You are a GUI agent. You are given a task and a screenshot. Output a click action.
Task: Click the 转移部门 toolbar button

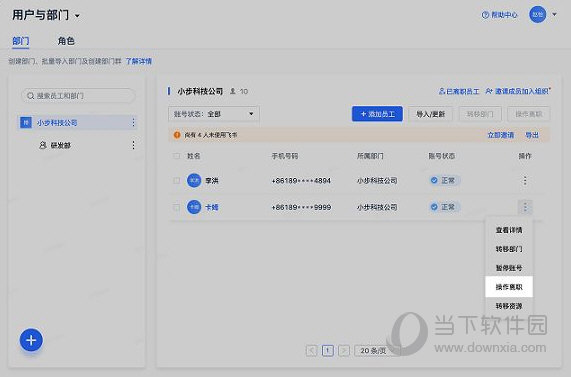pyautogui.click(x=480, y=114)
